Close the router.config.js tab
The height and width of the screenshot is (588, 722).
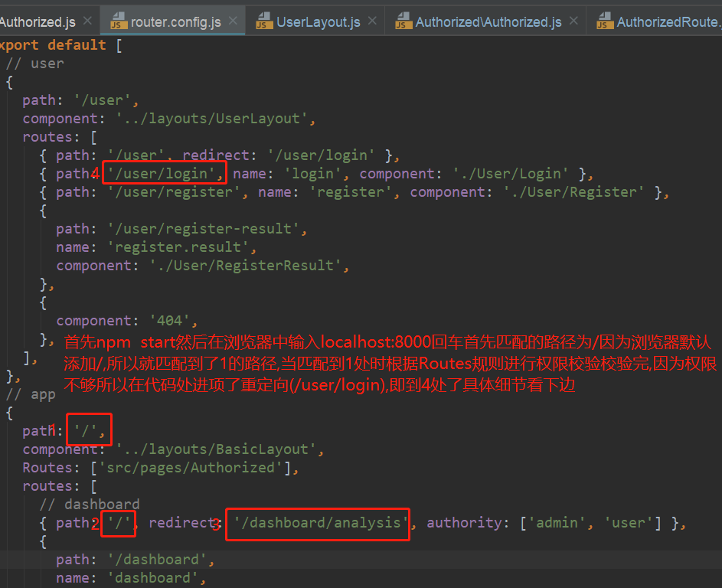pos(233,21)
